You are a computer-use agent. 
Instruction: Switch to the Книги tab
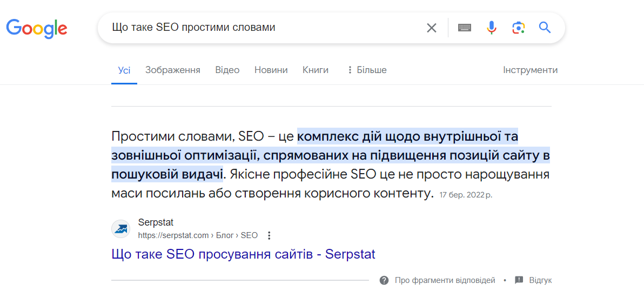pos(316,70)
